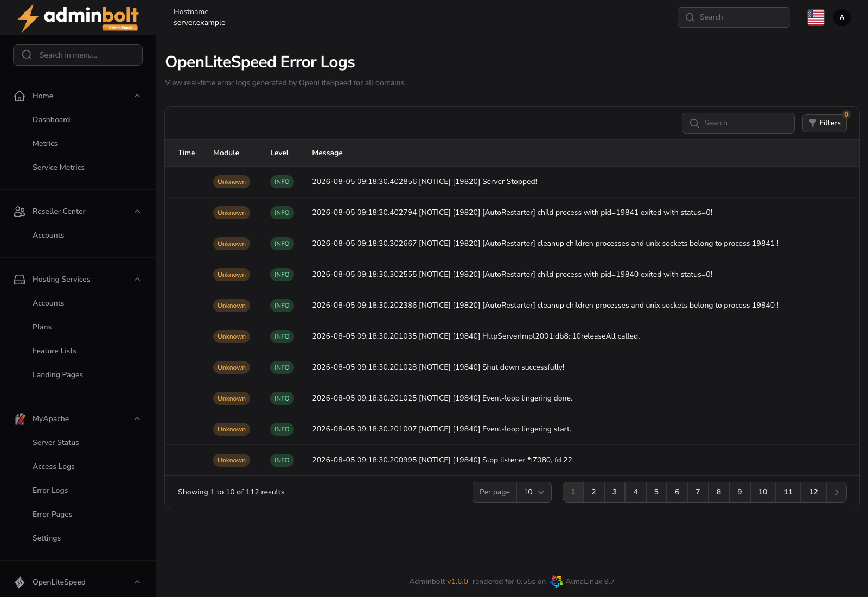The image size is (868, 597).
Task: Click the funnel icon on Filters
Action: 813,123
